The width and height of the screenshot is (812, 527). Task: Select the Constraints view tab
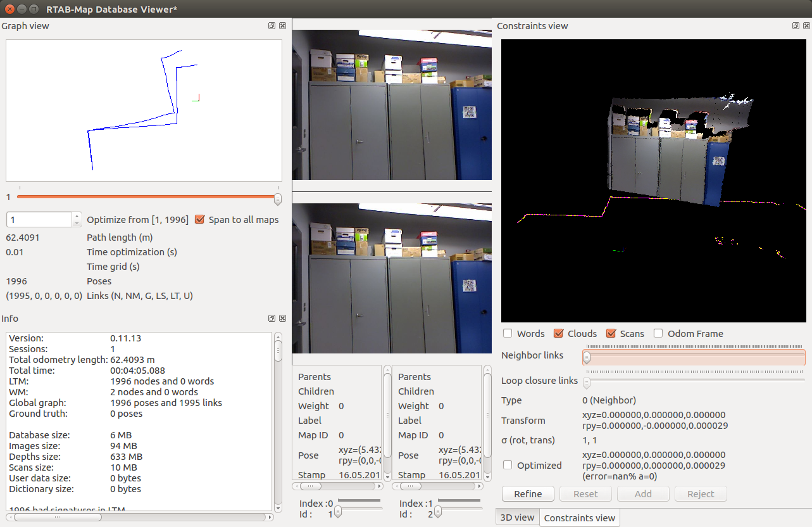[579, 517]
